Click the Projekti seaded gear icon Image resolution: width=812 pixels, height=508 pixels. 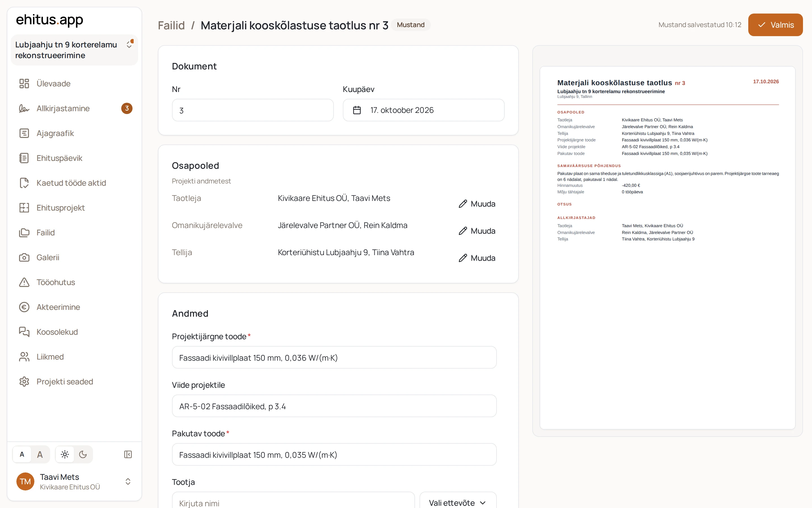(24, 382)
